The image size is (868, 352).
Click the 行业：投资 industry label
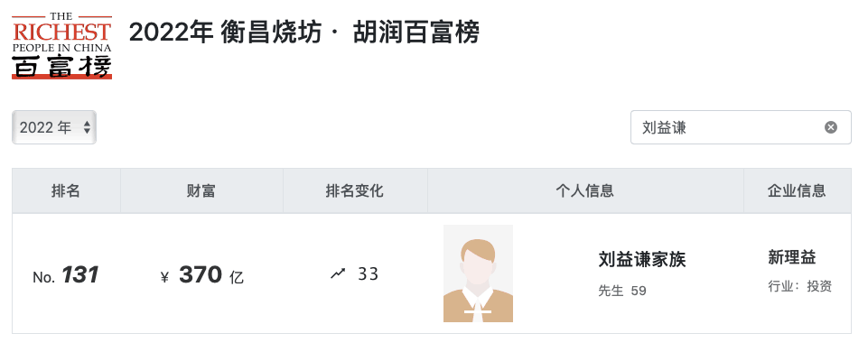pos(800,287)
